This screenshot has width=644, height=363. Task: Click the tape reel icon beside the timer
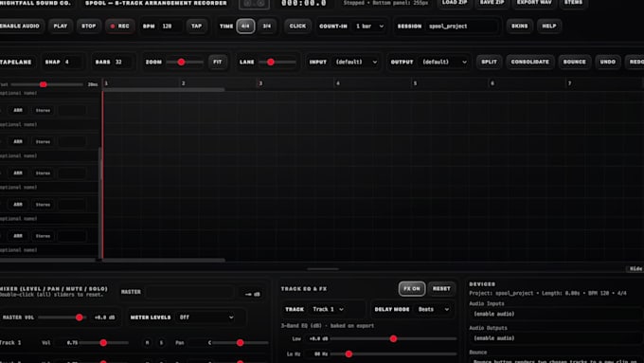coord(254,4)
